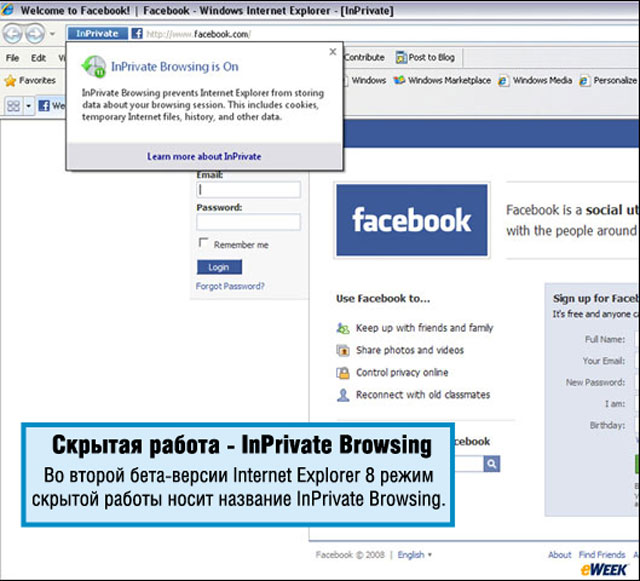Screen dimensions: 640x581
Task: Click the Login button
Action: (220, 267)
